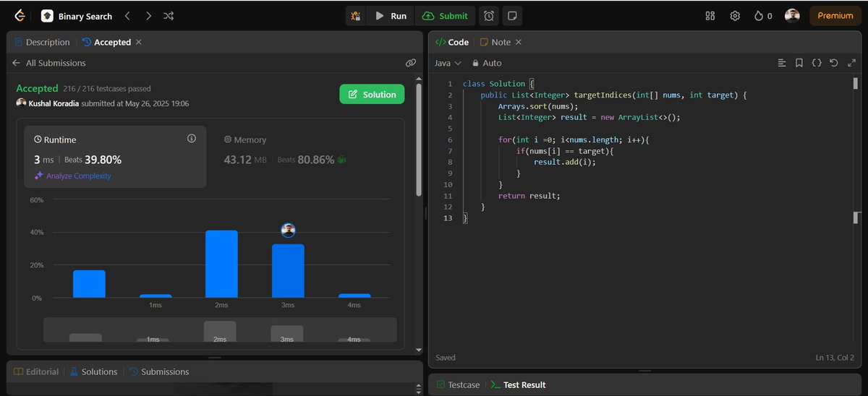Open the Premium subscription button
The image size is (868, 396).
coord(835,16)
